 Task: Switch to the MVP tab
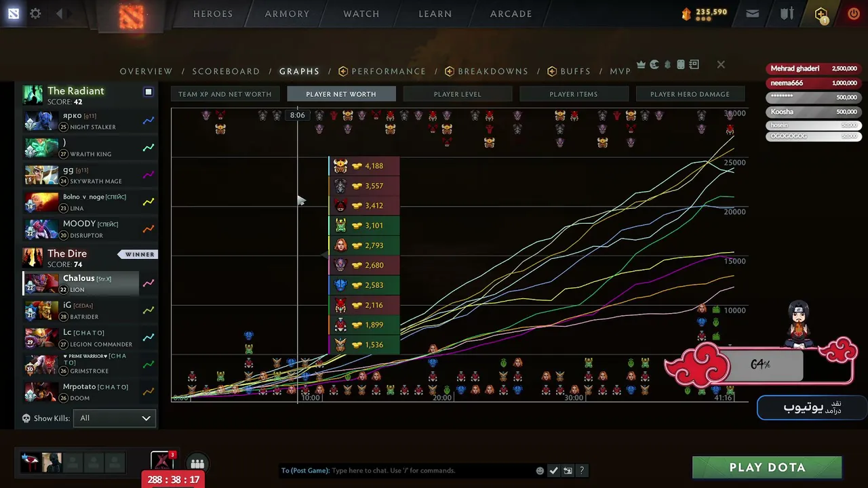[620, 71]
